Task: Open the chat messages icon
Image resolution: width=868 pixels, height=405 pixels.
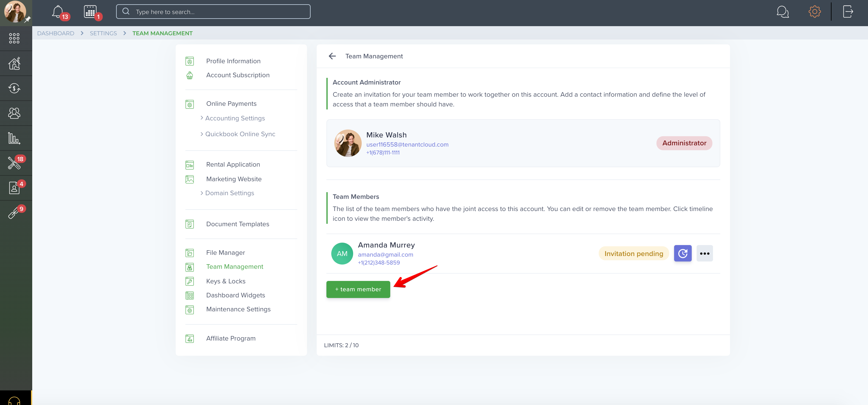Action: coord(782,12)
